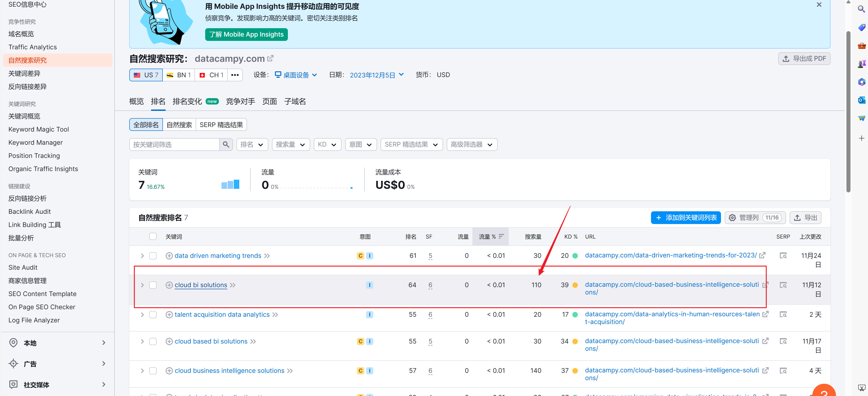Click inside the 按关键词筛选 filter input

click(174, 144)
